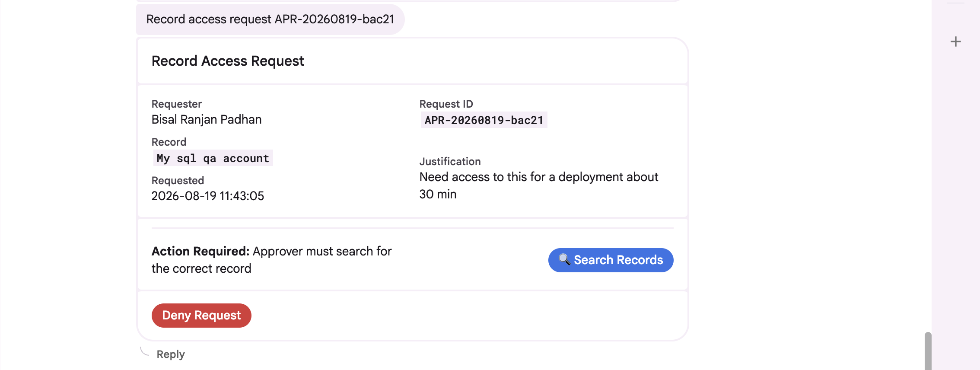Click the 'Action Required' notice text
Image resolution: width=980 pixels, height=370 pixels.
coord(271,260)
